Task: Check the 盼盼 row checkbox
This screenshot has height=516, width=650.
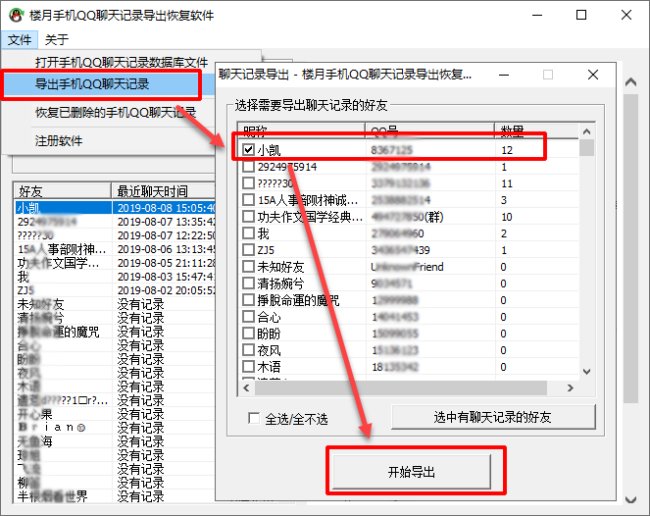Action: coord(248,333)
